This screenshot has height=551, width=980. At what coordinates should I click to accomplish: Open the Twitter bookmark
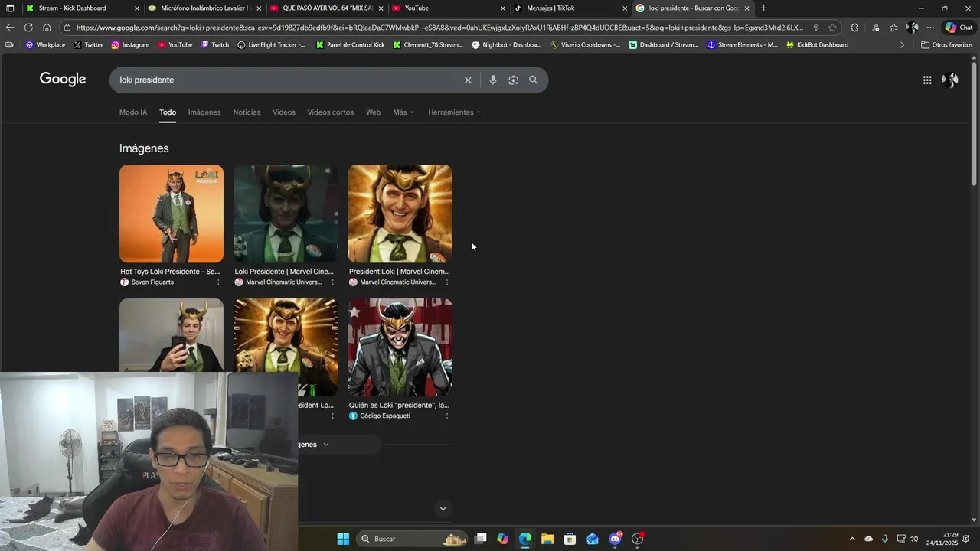pos(88,45)
